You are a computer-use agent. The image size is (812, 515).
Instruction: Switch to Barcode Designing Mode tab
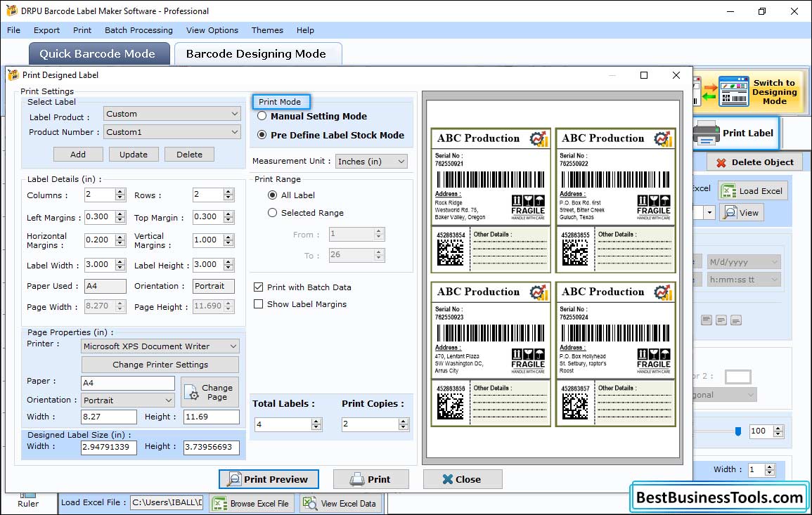pos(258,54)
